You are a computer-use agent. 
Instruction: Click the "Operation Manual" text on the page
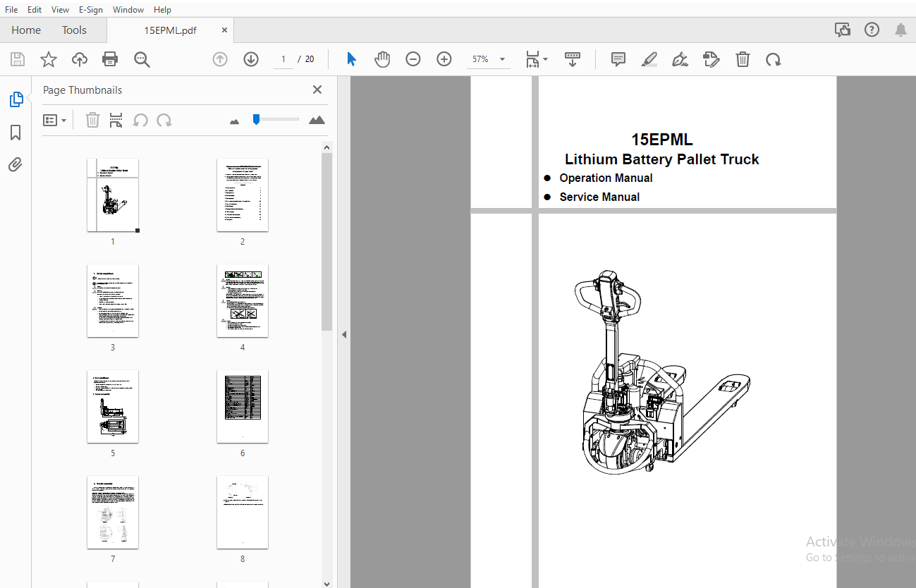[606, 178]
